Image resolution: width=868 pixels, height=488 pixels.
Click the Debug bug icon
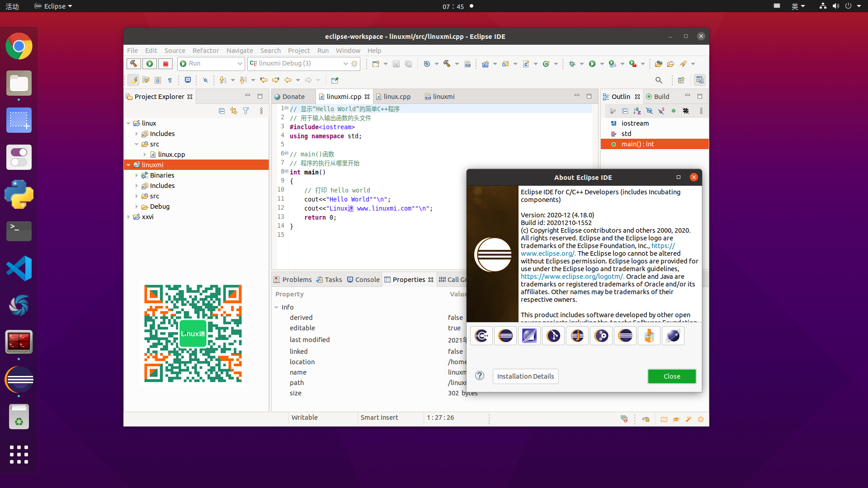572,64
